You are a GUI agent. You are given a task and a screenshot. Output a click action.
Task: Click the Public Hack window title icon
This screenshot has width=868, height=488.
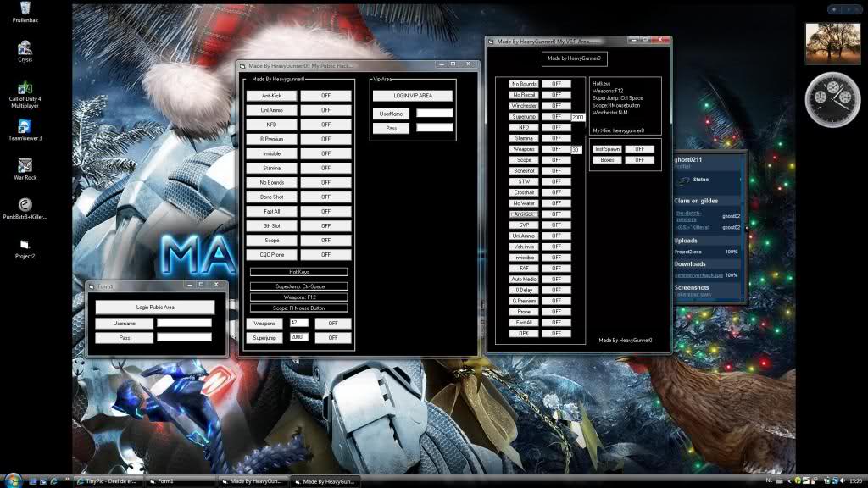click(242, 66)
